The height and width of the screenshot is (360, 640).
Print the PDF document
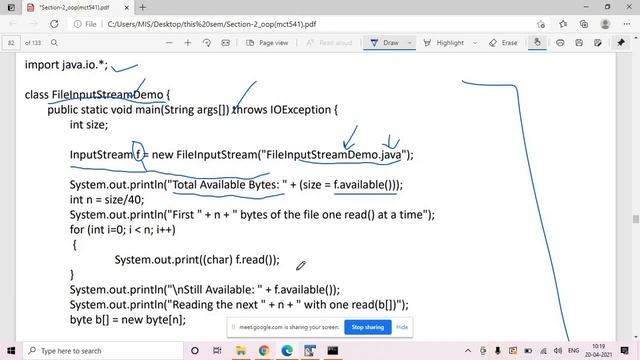pos(560,42)
